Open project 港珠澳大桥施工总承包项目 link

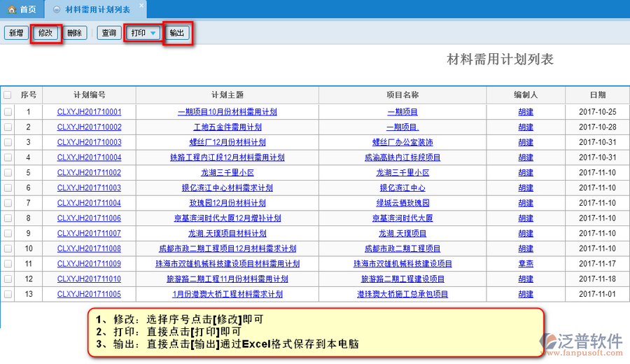[402, 294]
